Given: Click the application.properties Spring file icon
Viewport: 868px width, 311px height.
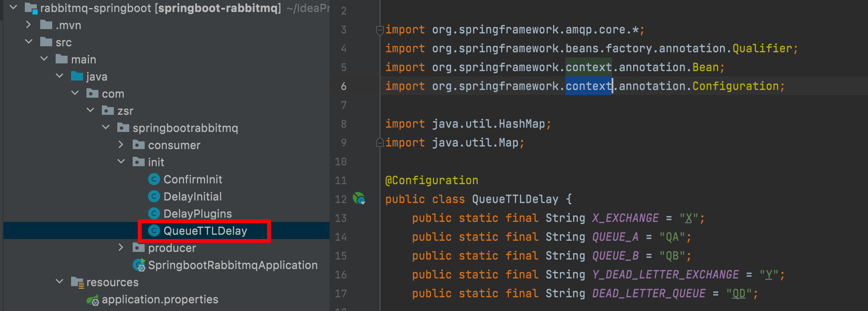Looking at the screenshot, I should tap(93, 300).
